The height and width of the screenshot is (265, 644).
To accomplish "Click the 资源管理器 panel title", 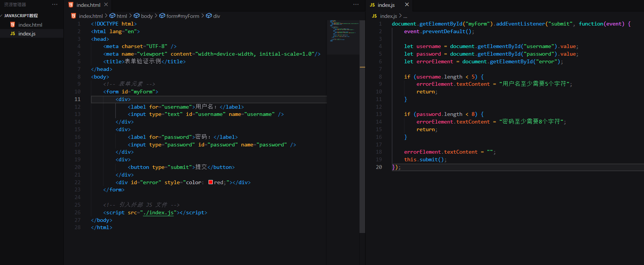I will coord(15,5).
